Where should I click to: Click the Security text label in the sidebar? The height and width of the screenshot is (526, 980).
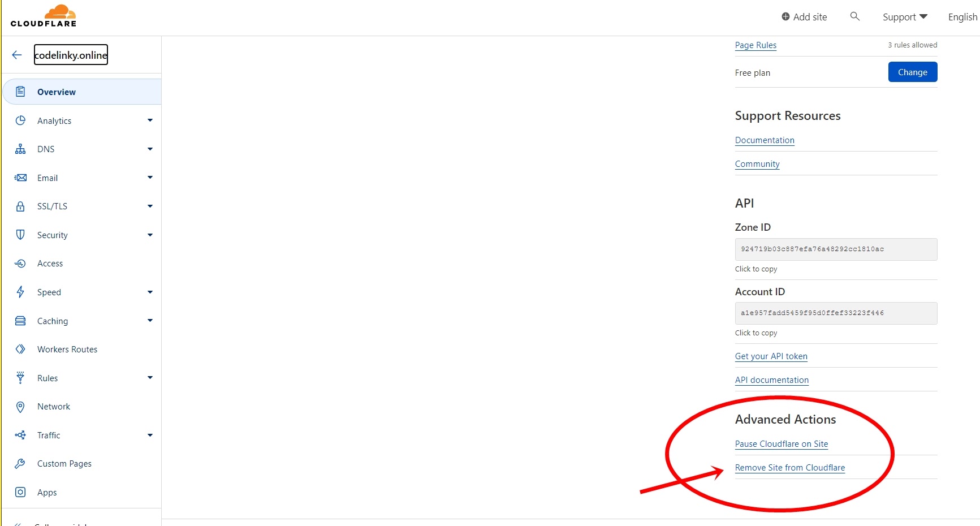point(53,235)
